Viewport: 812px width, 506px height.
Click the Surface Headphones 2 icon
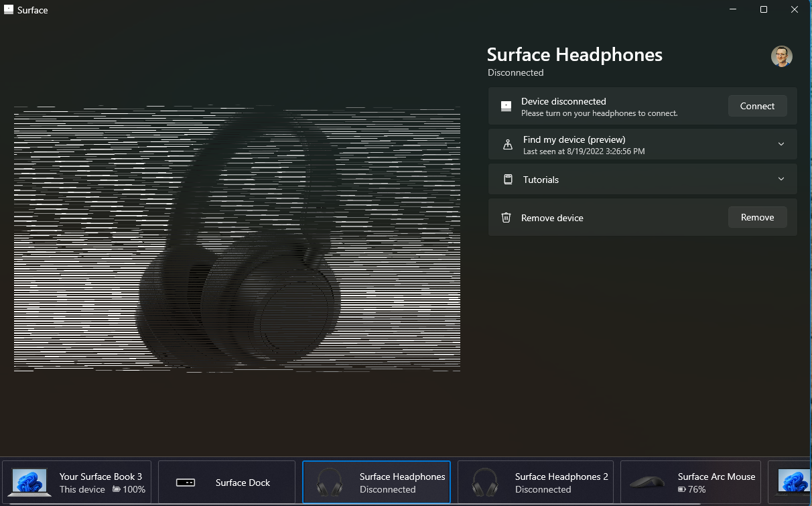coord(484,483)
